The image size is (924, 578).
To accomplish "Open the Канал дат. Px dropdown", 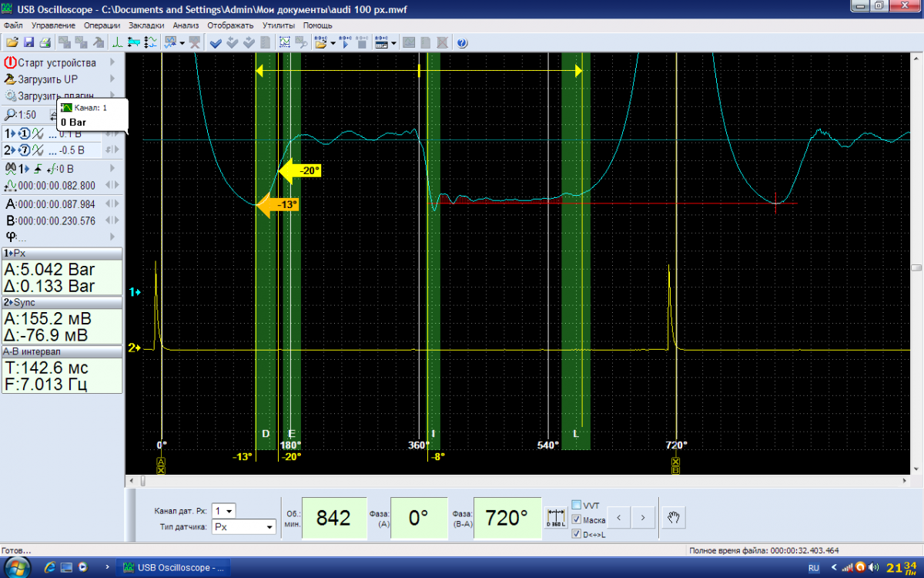I will click(x=224, y=510).
